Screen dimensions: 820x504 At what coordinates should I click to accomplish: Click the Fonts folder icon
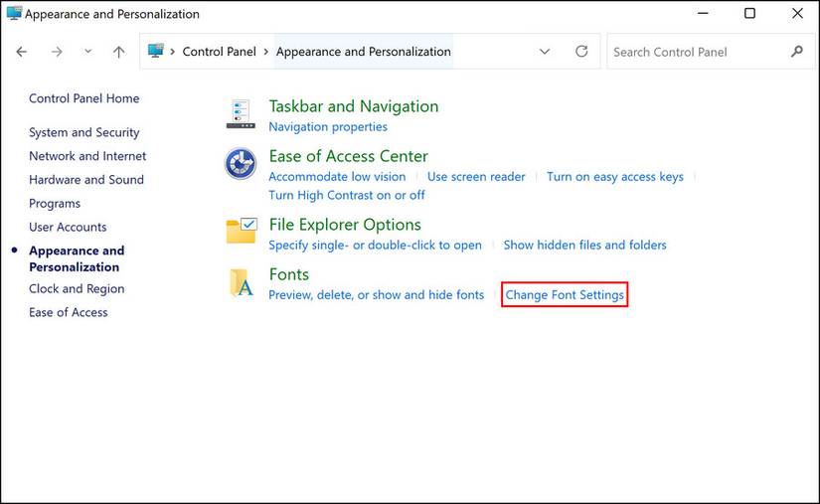[x=241, y=282]
